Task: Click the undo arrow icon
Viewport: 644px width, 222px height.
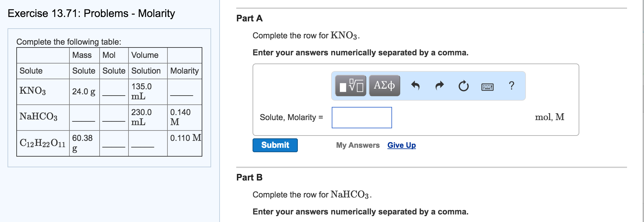Action: (415, 86)
